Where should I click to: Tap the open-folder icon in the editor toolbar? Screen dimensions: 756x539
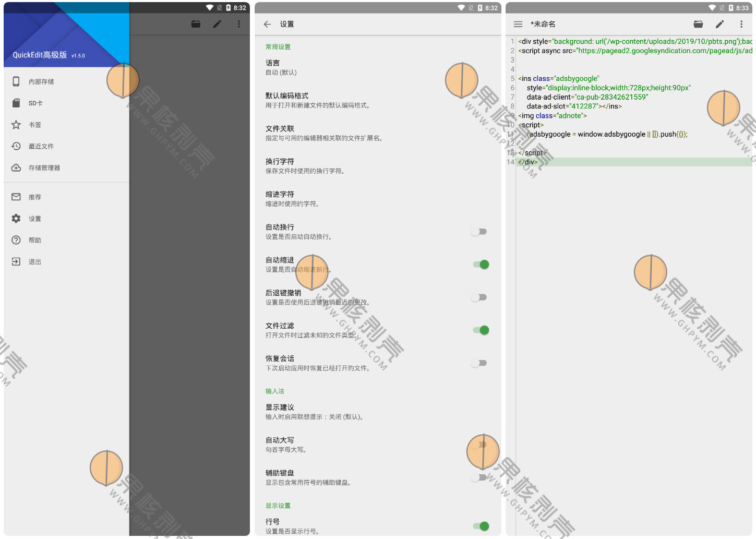698,24
